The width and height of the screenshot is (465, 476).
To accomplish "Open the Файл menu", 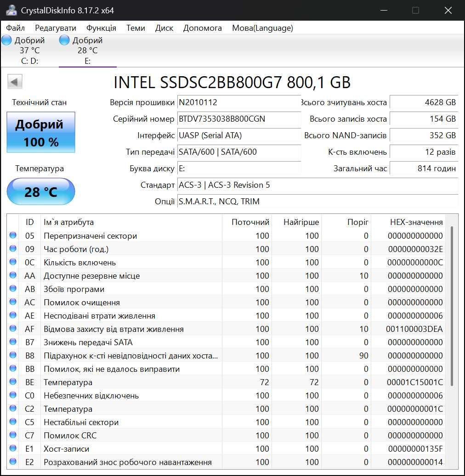I will click(15, 28).
